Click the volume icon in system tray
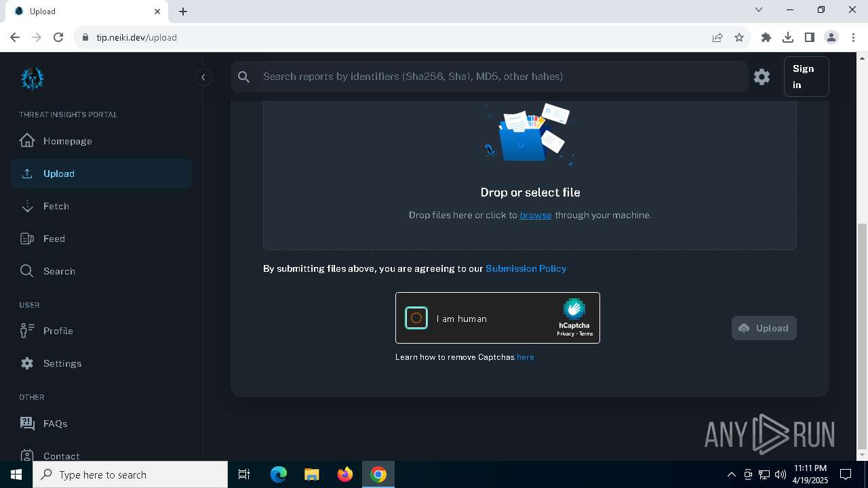Image resolution: width=868 pixels, height=488 pixels. pyautogui.click(x=780, y=474)
